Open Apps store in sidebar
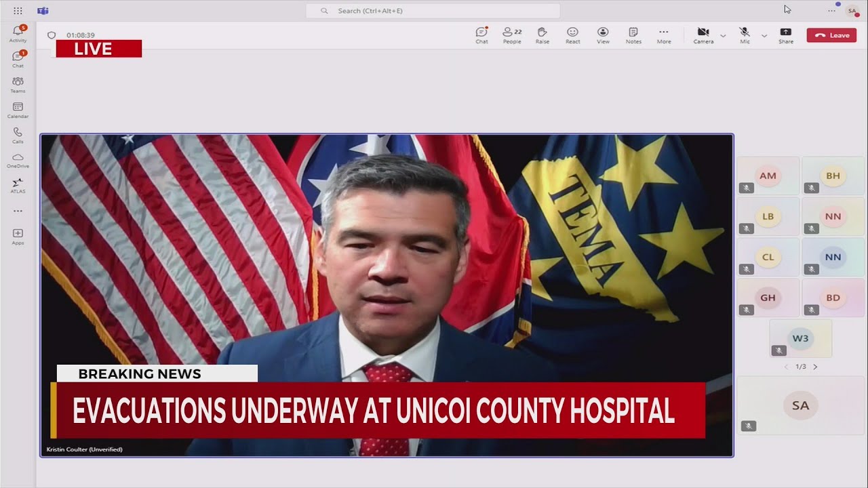The image size is (868, 488). pyautogui.click(x=18, y=236)
